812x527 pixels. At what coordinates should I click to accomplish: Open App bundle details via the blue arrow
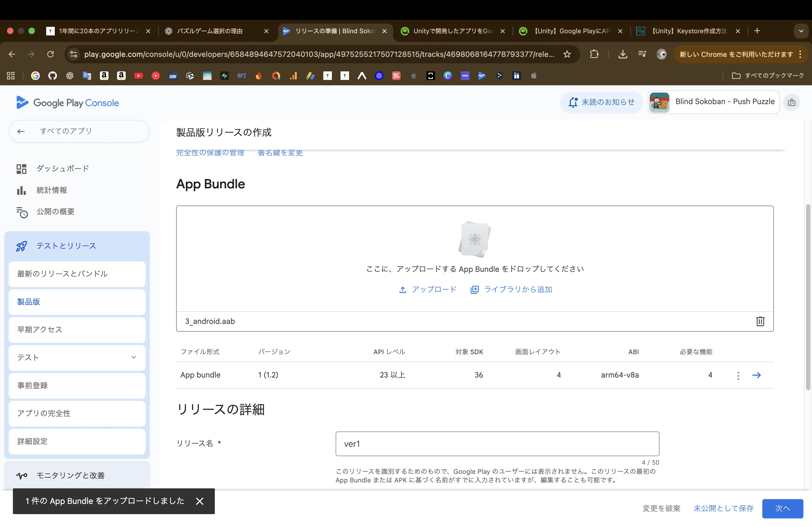[757, 375]
